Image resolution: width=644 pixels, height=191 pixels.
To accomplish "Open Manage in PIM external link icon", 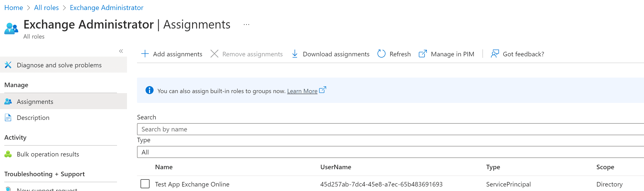I will (x=423, y=54).
